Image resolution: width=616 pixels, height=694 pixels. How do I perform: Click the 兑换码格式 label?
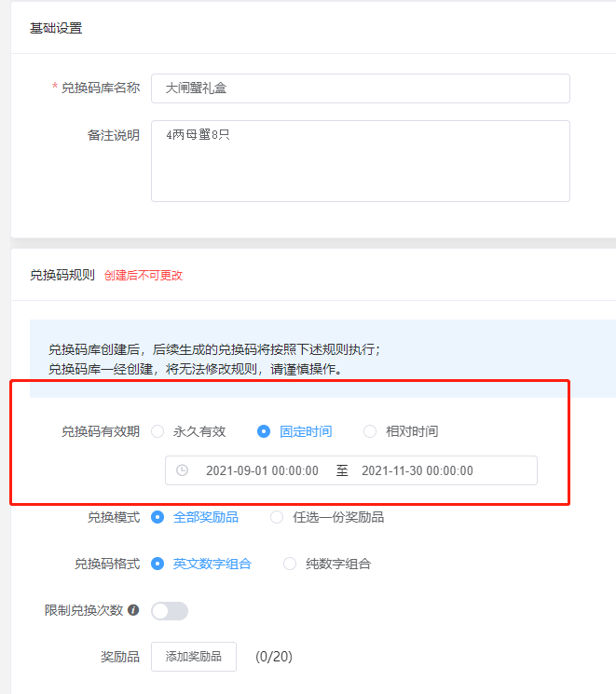107,564
